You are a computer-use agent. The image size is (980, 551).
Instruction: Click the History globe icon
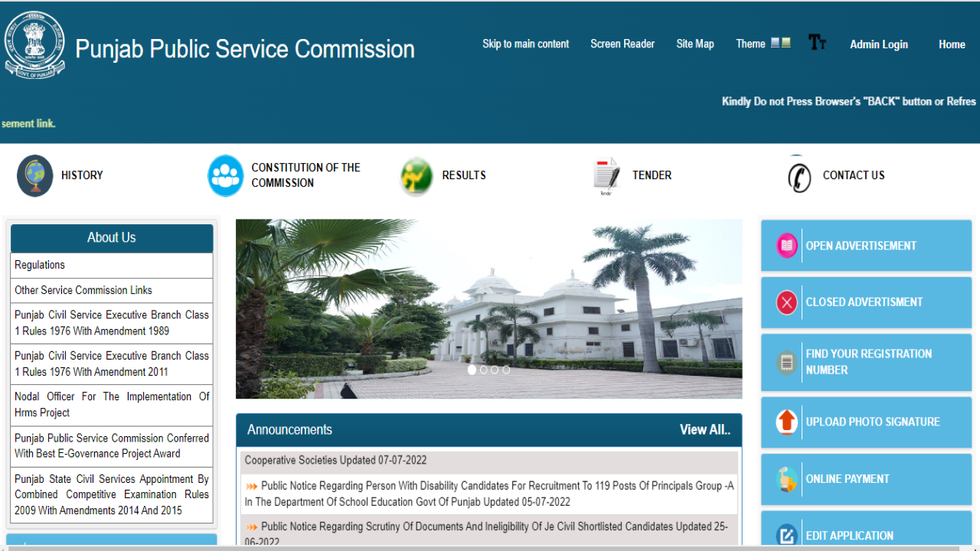[x=35, y=176]
